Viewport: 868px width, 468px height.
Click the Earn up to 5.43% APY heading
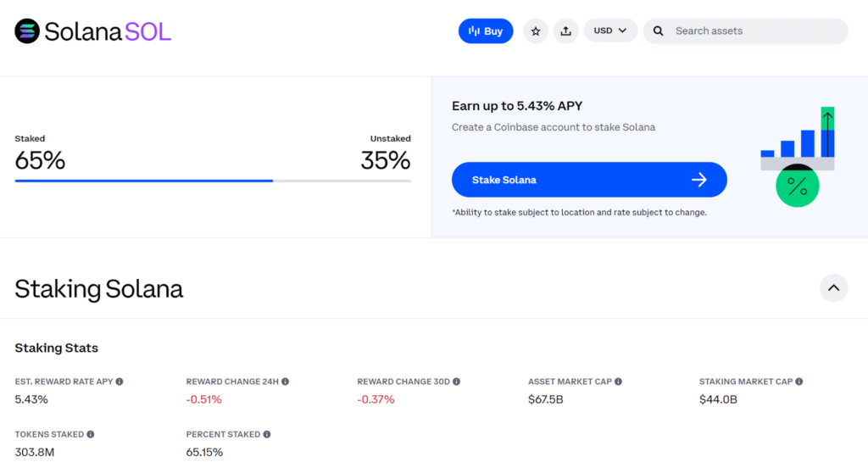517,106
